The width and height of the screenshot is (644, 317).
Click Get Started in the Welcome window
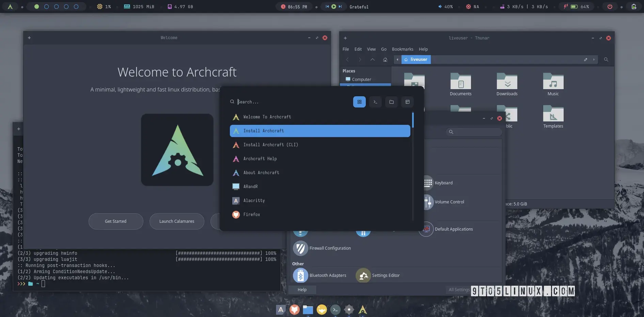pyautogui.click(x=116, y=221)
